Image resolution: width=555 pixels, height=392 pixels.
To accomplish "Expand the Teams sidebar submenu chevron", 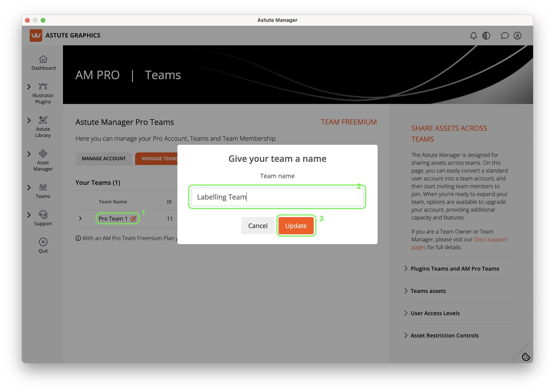I will (x=29, y=188).
